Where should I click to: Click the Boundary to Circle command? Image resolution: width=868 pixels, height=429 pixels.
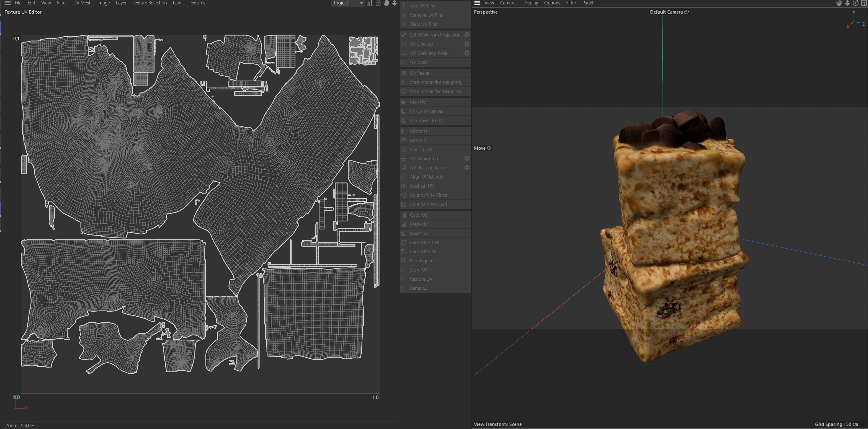(428, 195)
